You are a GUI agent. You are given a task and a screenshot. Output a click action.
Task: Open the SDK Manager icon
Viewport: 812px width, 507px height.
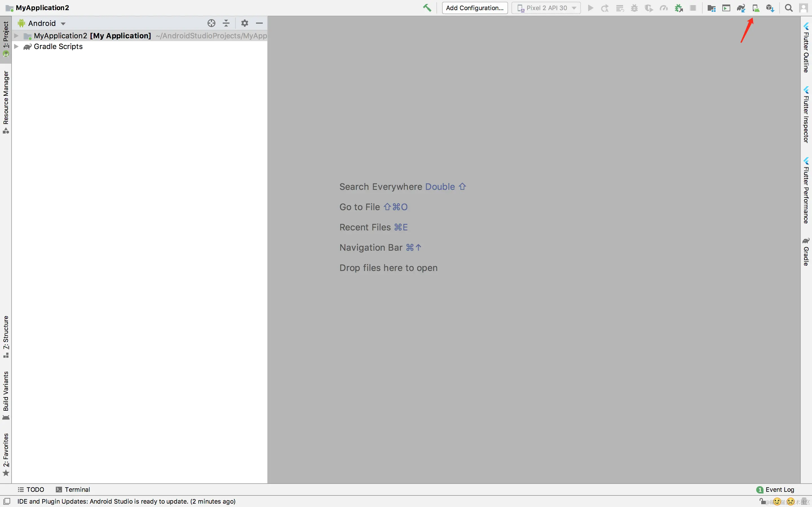770,8
